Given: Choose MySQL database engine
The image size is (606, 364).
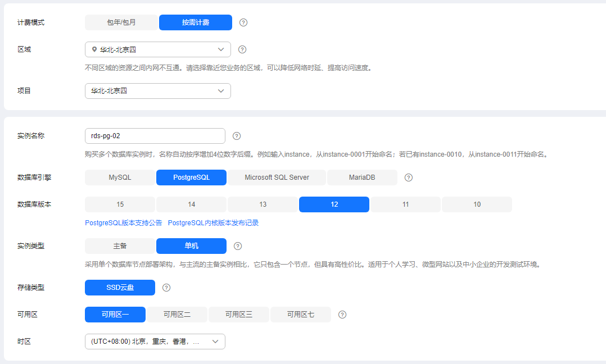Looking at the screenshot, I should (x=120, y=178).
